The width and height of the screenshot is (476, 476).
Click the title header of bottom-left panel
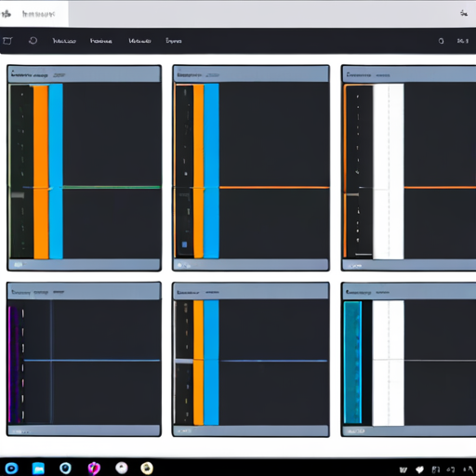click(84, 292)
